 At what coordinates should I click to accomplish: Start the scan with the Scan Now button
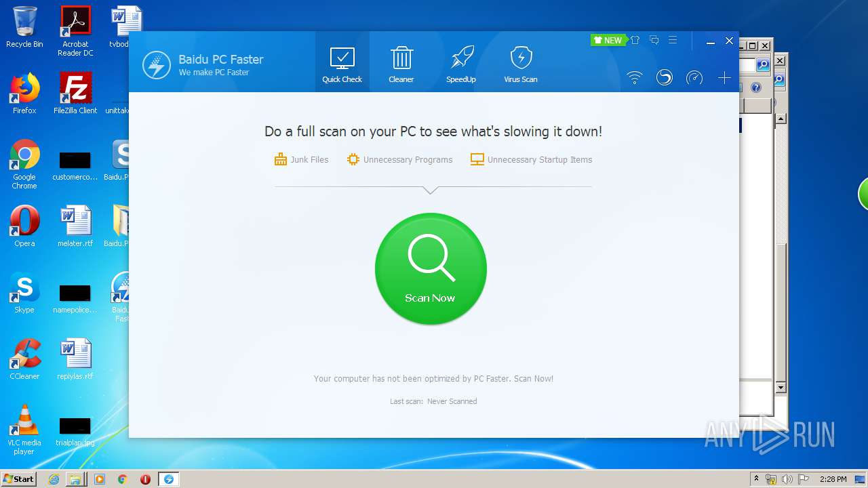pos(431,269)
